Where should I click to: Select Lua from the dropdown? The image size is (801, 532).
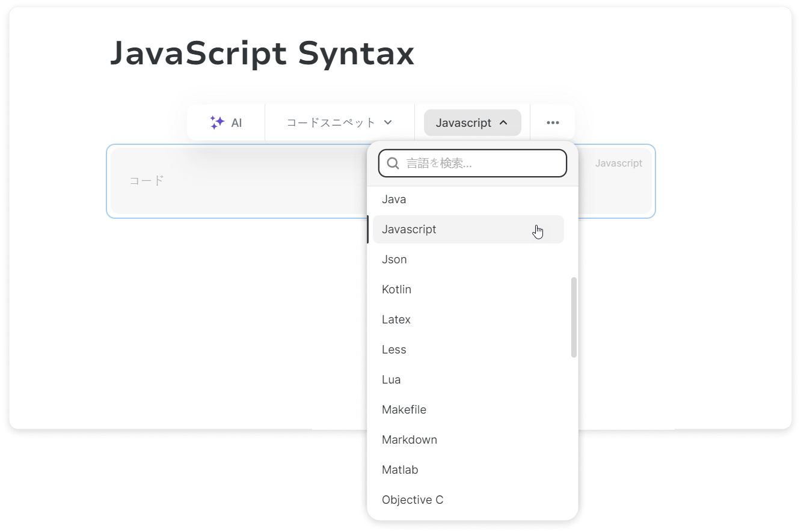[468, 380]
